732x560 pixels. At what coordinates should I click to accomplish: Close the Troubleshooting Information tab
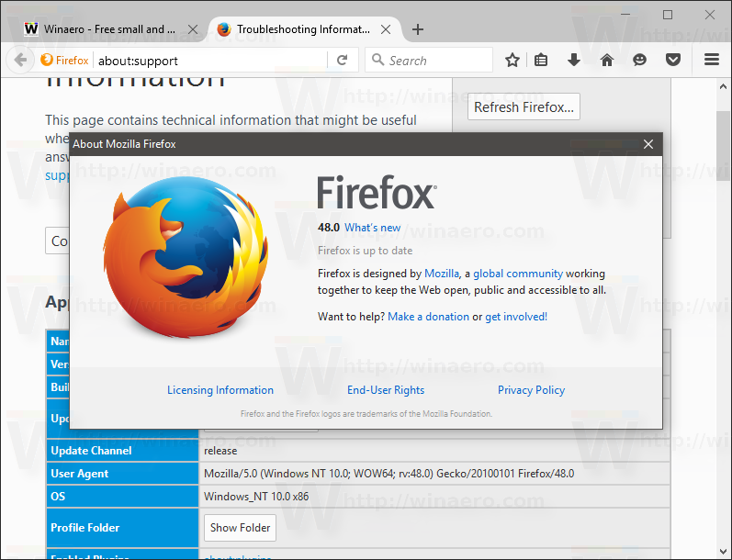[x=386, y=29]
